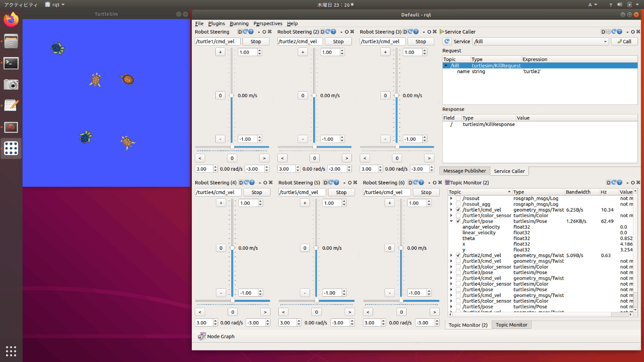
Task: Increase linear speed with + for turtle2
Action: (x=303, y=52)
